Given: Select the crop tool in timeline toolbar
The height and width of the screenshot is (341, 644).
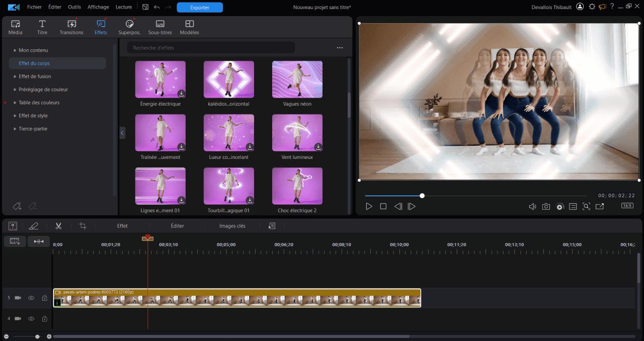Looking at the screenshot, I should pyautogui.click(x=83, y=226).
